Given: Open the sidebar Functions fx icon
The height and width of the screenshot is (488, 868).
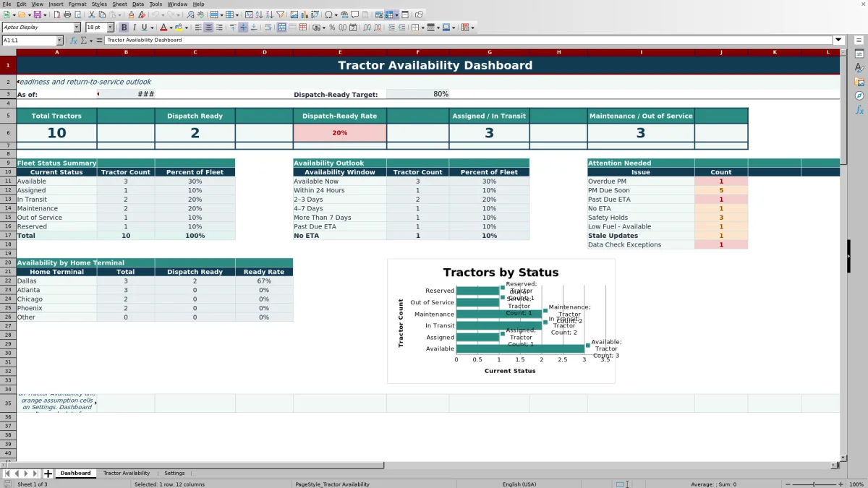Looking at the screenshot, I should (x=859, y=110).
